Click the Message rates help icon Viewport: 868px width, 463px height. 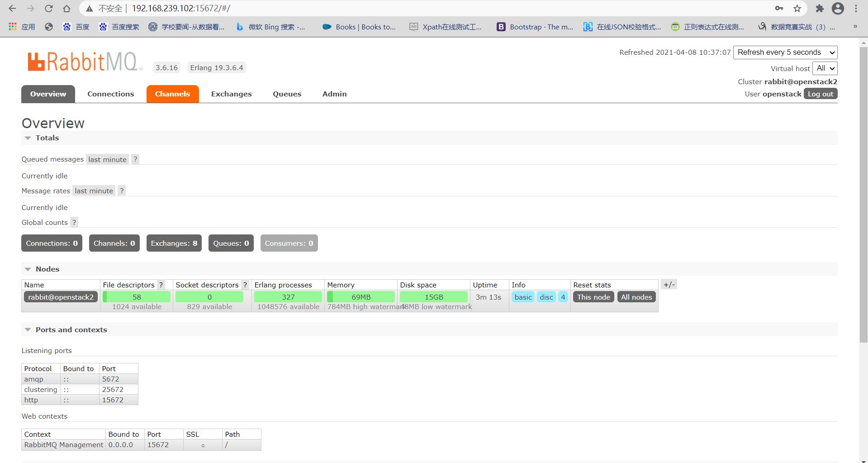point(121,191)
